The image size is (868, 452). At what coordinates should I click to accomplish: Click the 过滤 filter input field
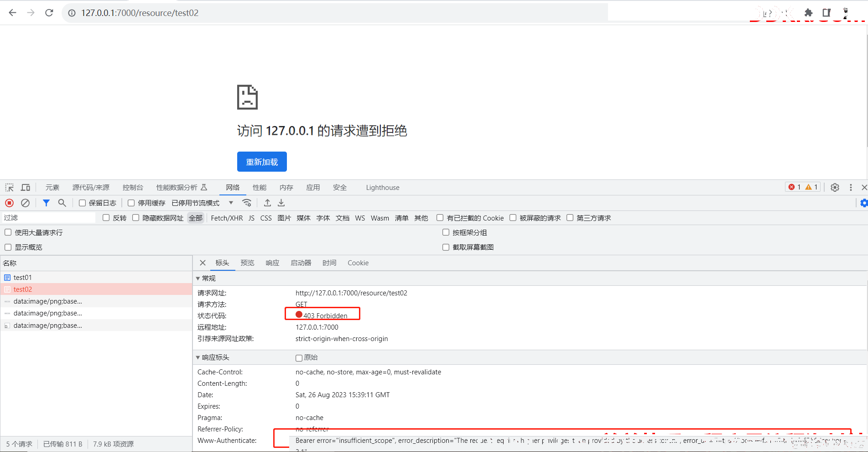49,218
